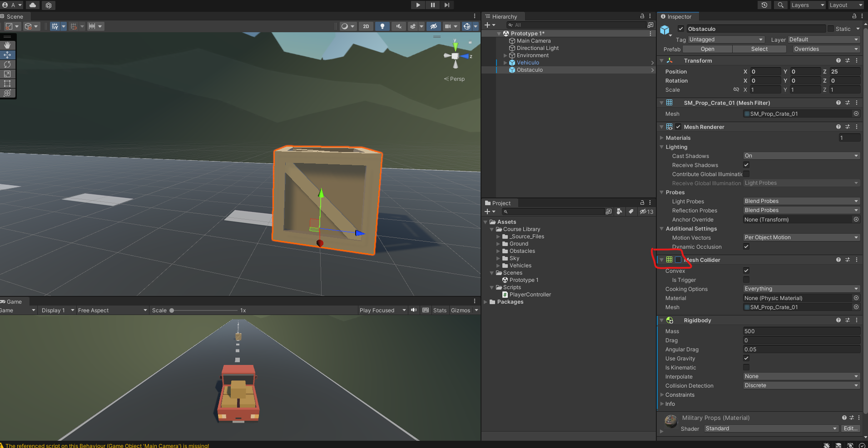Click the prefab Open button
This screenshot has height=448, width=868.
click(707, 49)
